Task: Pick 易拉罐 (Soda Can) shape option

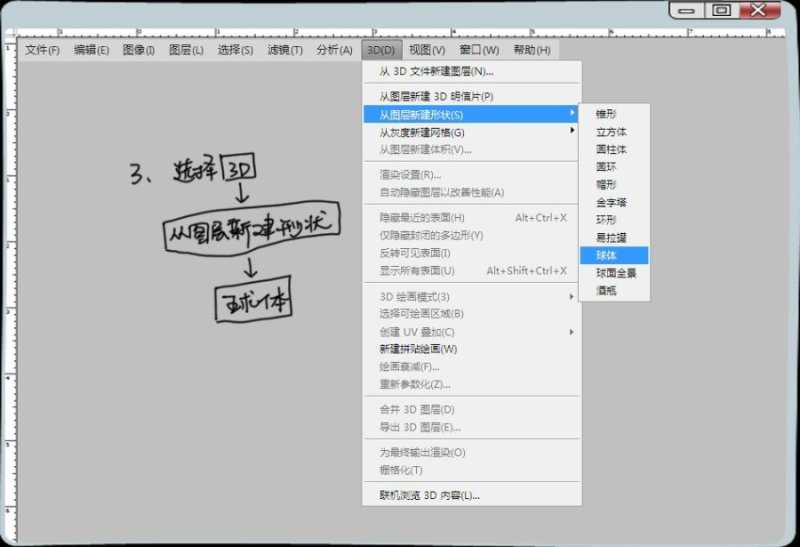Action: (x=611, y=237)
